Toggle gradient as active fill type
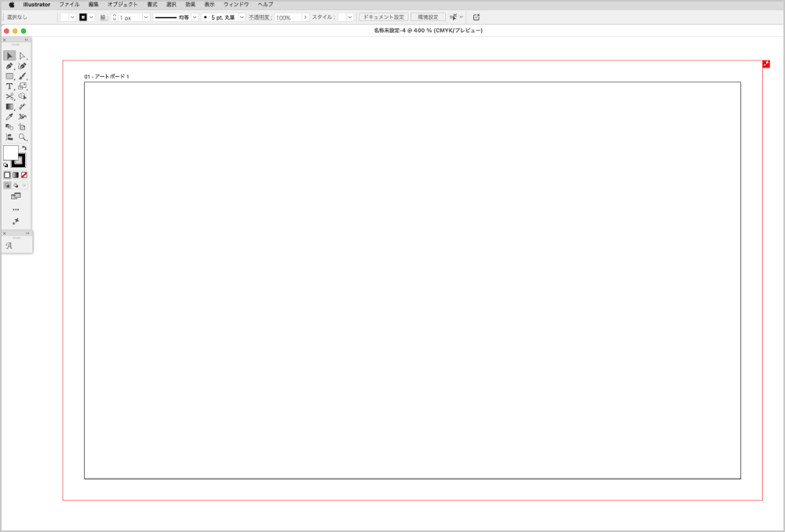This screenshot has height=532, width=785. [16, 174]
